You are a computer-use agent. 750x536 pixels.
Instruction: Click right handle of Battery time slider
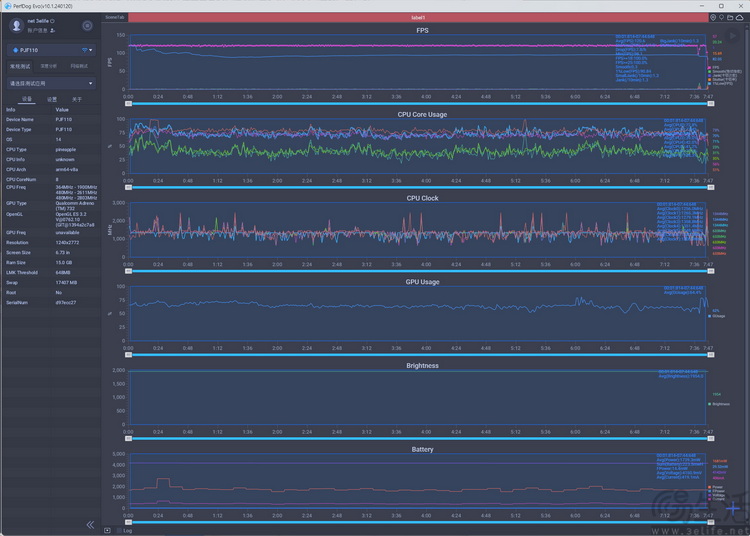tap(711, 522)
